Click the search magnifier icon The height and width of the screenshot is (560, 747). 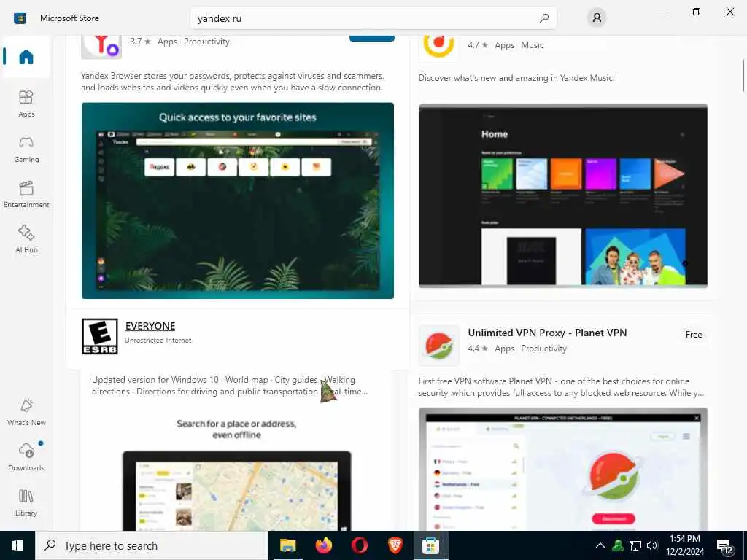point(544,18)
